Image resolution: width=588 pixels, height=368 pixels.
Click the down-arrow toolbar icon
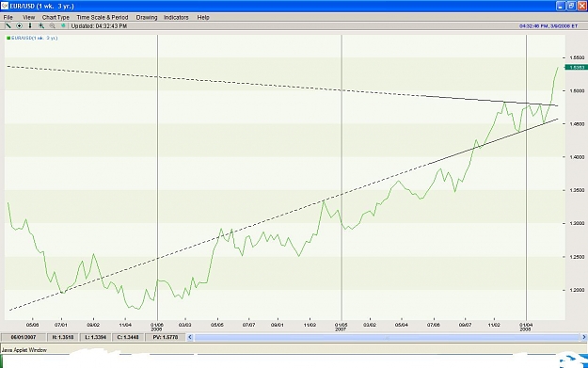[30, 26]
